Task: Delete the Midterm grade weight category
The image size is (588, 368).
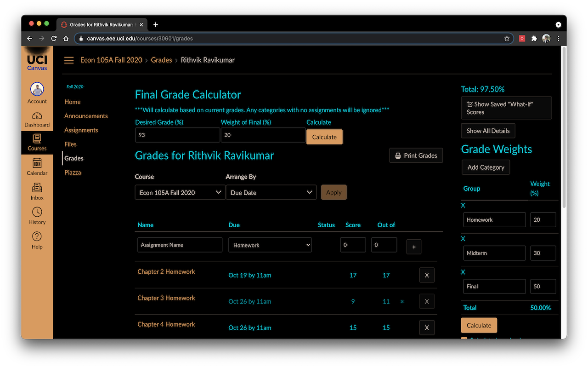Action: 463,238
